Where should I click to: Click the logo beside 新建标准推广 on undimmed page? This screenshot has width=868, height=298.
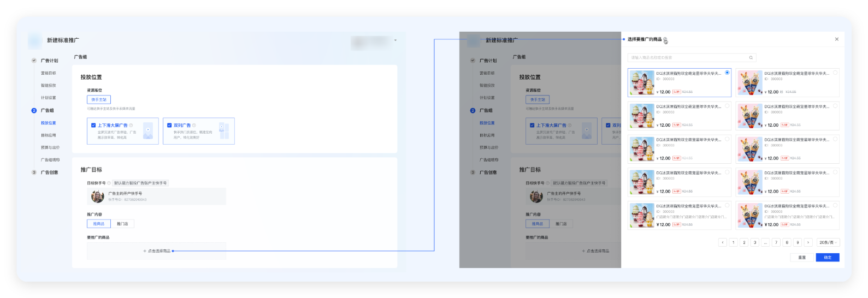[35, 40]
